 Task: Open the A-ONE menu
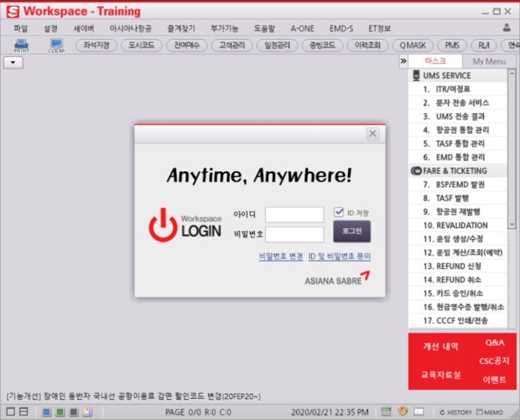[302, 28]
